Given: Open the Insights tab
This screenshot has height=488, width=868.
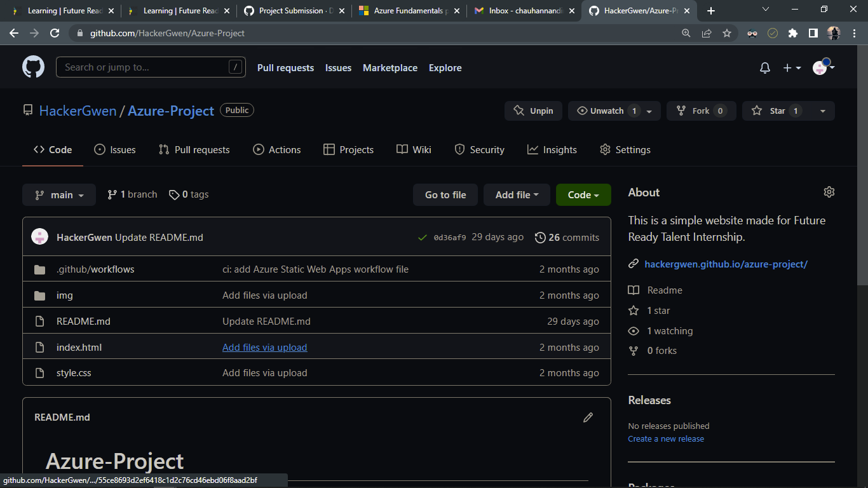Looking at the screenshot, I should click(552, 150).
